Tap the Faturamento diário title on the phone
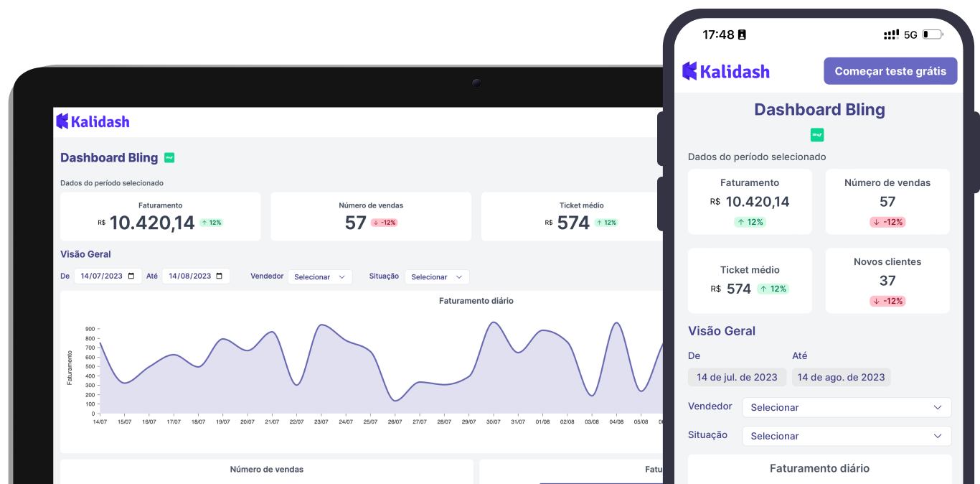Viewport: 980px width, 484px height. point(819,468)
